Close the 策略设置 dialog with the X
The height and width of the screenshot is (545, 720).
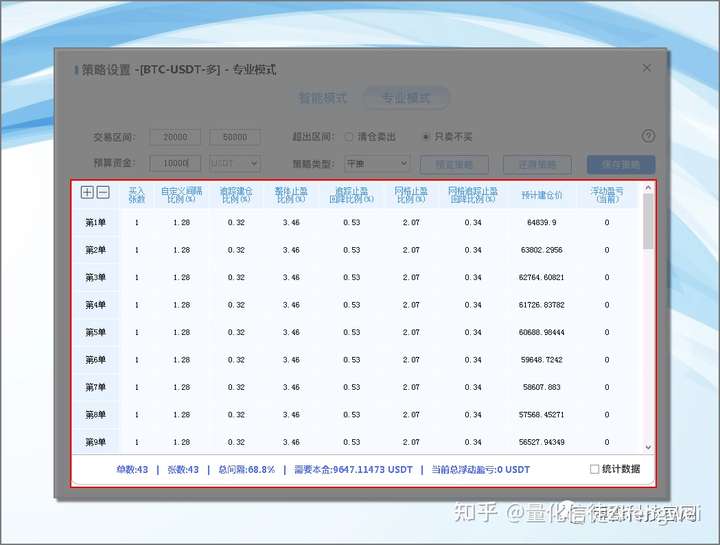[x=647, y=68]
